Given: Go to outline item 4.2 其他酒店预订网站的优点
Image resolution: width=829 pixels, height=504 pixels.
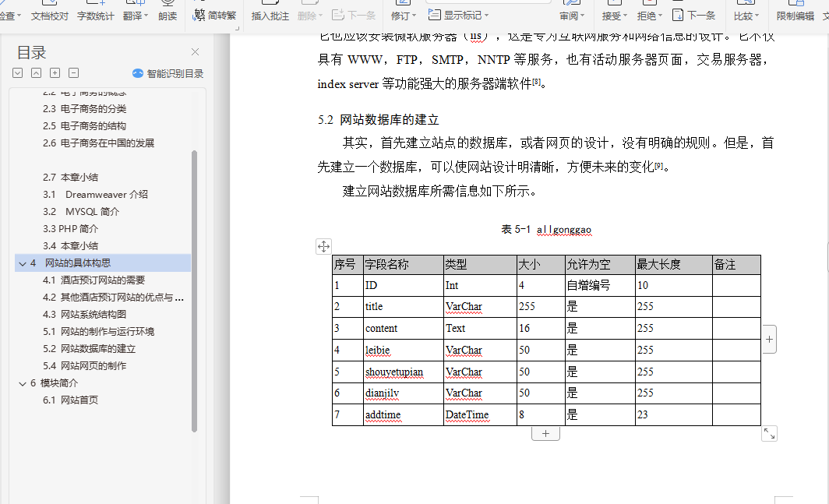Looking at the screenshot, I should (x=113, y=298).
